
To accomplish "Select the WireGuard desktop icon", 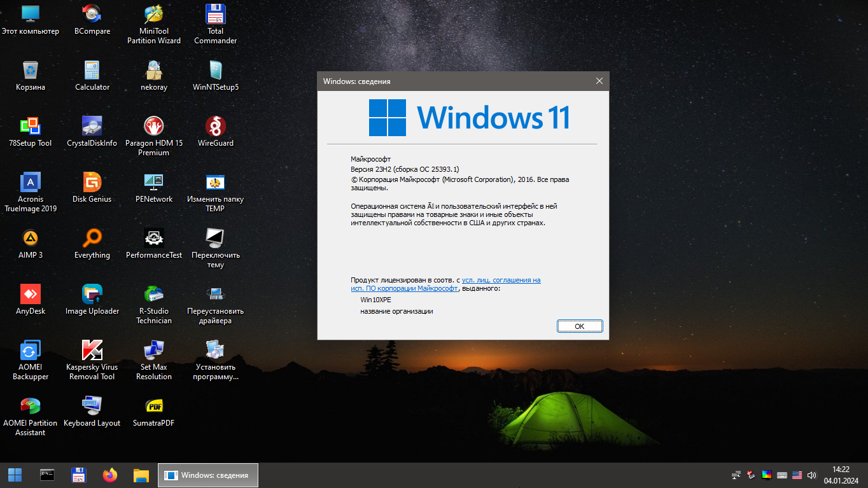I will pyautogui.click(x=215, y=132).
